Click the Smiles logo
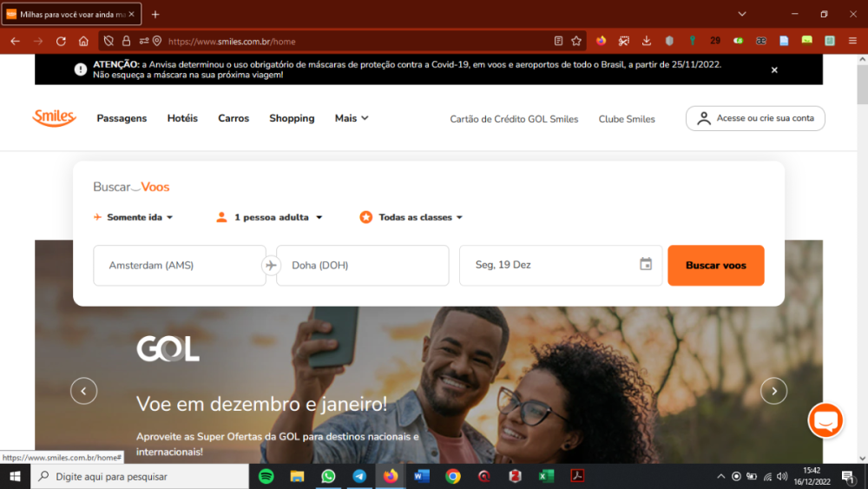 (54, 118)
